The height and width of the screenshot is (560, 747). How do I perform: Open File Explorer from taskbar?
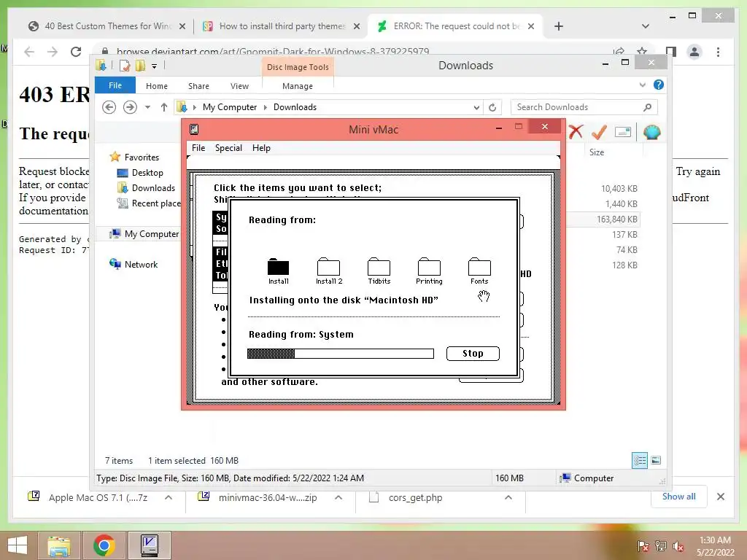[59, 545]
